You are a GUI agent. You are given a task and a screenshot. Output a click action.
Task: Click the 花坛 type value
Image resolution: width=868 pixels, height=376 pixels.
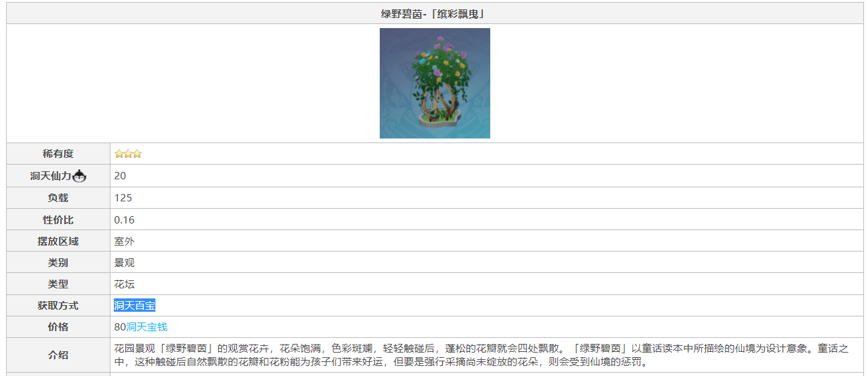pos(125,284)
